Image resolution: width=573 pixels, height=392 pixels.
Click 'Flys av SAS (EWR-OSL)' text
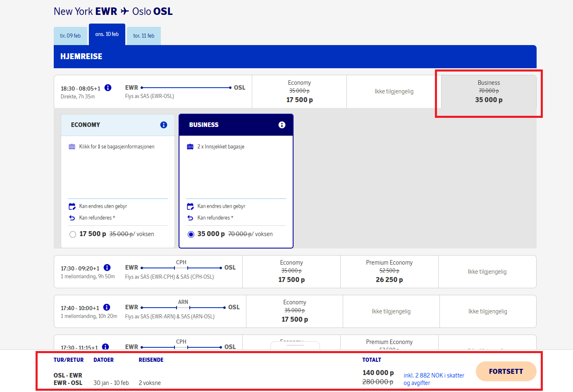[x=150, y=96]
